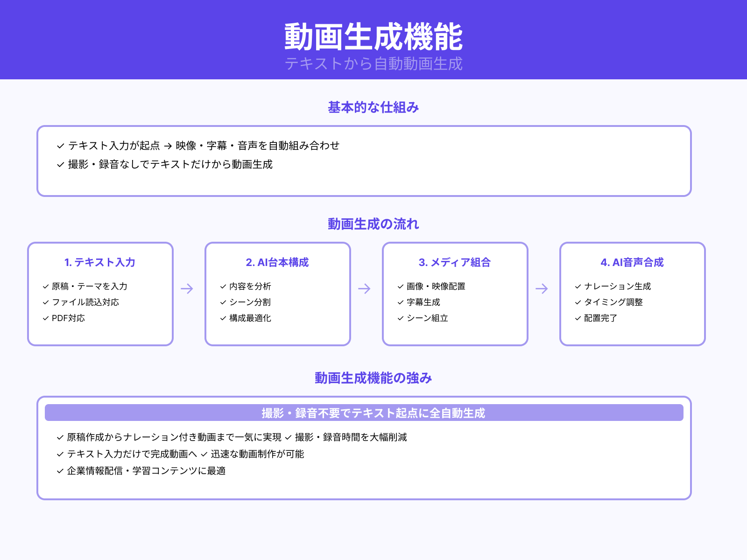Viewport: 747px width, 560px height.
Task: Click the checkmark next to 撮影・録音なしでテキストだけから動画生成
Action: (x=60, y=165)
